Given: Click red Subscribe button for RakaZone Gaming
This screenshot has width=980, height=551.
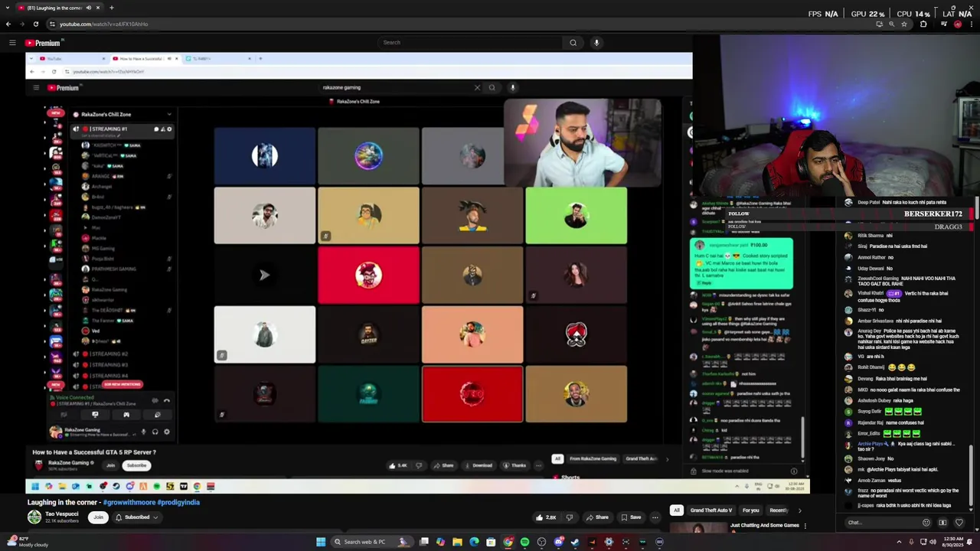Looking at the screenshot, I should [136, 465].
